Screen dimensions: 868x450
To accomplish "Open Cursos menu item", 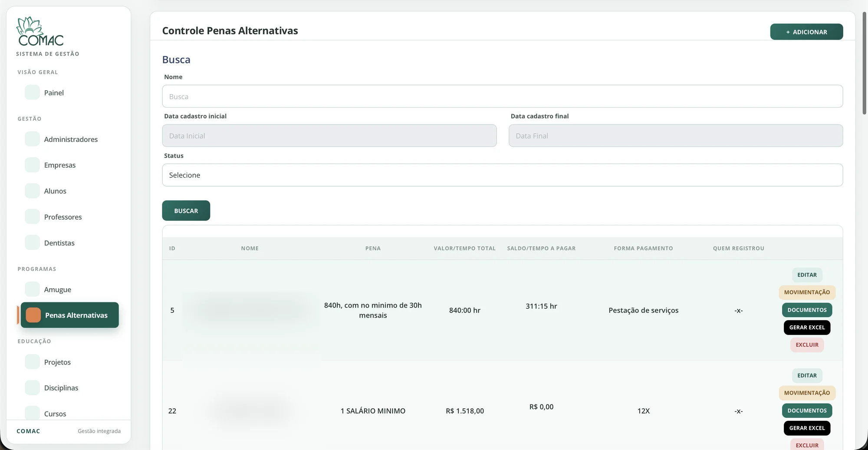I will [x=55, y=414].
